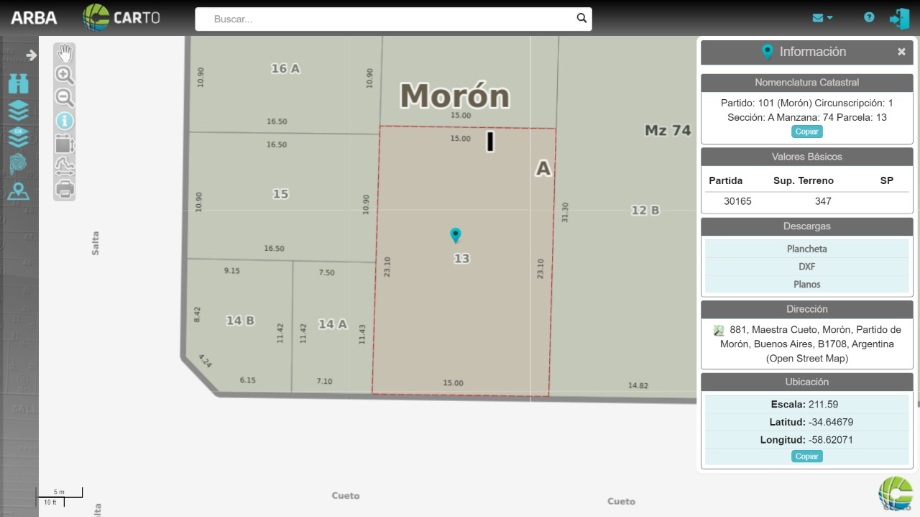Open the layers stack panel
This screenshot has height=517, width=920.
tap(18, 110)
